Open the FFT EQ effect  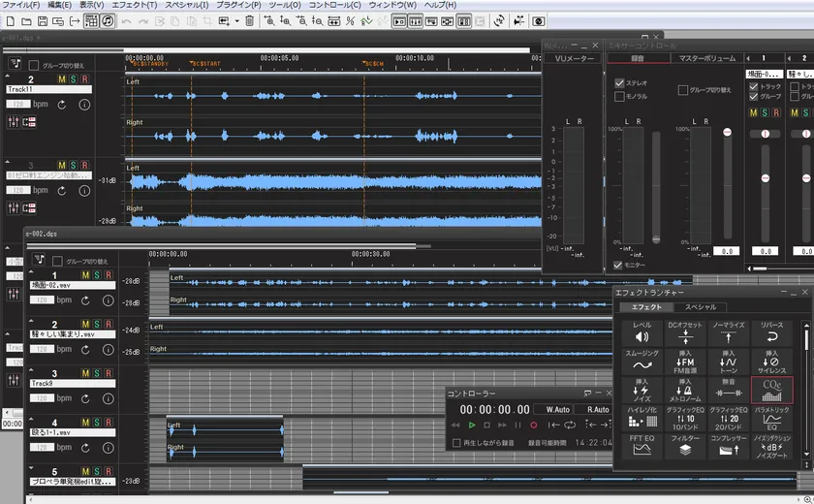642,448
